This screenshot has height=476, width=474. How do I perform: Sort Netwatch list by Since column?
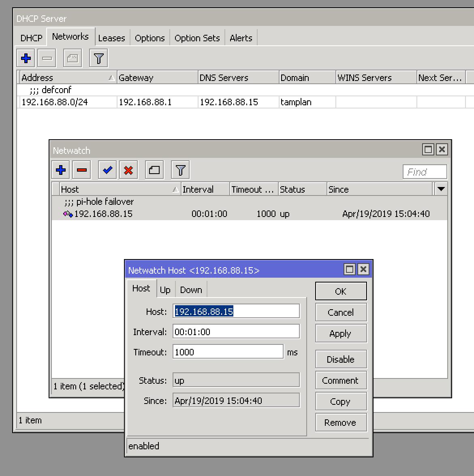pos(380,189)
